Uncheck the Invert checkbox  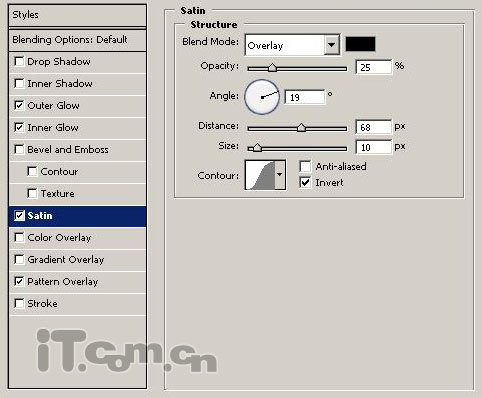click(305, 182)
